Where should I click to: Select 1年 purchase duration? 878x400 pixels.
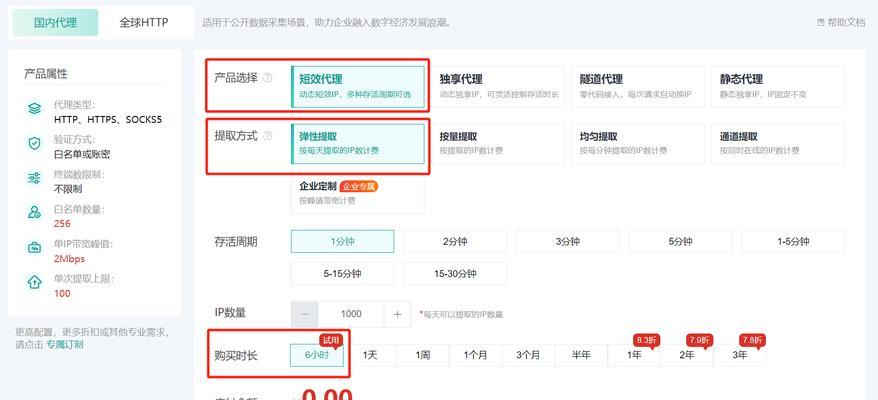634,355
